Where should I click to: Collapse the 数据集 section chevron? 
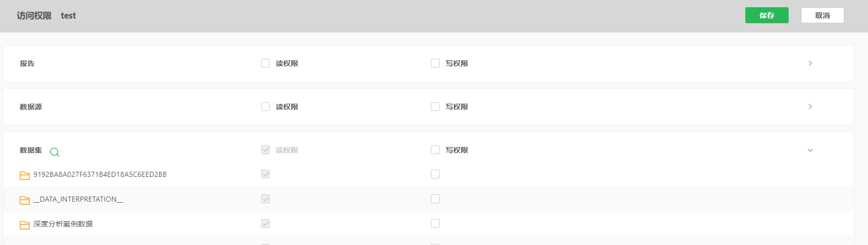[810, 150]
